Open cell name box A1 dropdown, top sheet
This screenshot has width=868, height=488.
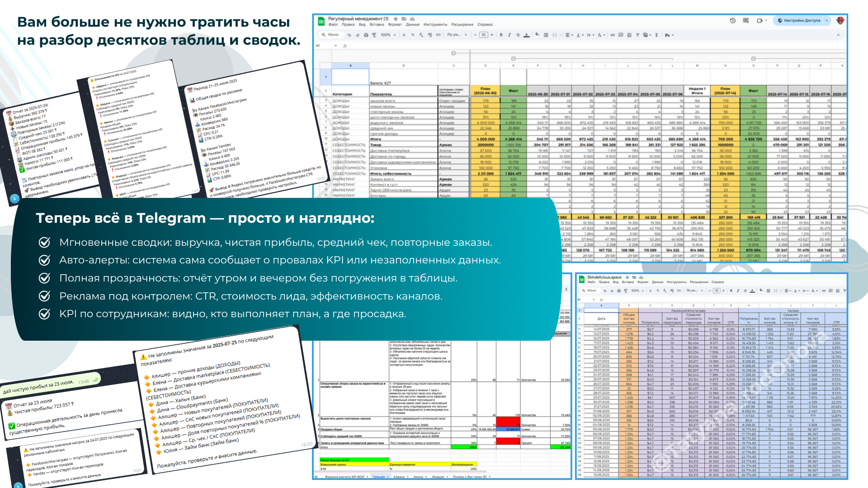335,46
